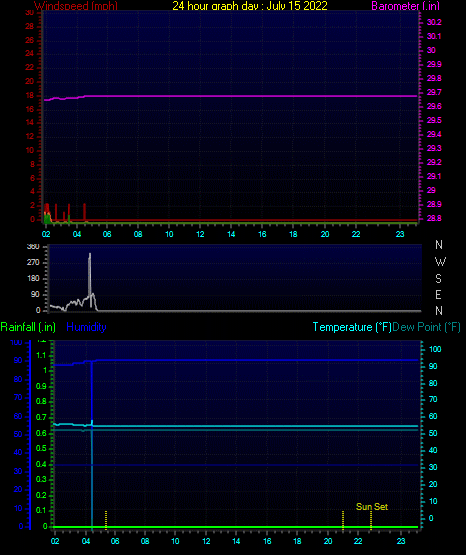Click the 270 wind direction scale value

coord(33,262)
